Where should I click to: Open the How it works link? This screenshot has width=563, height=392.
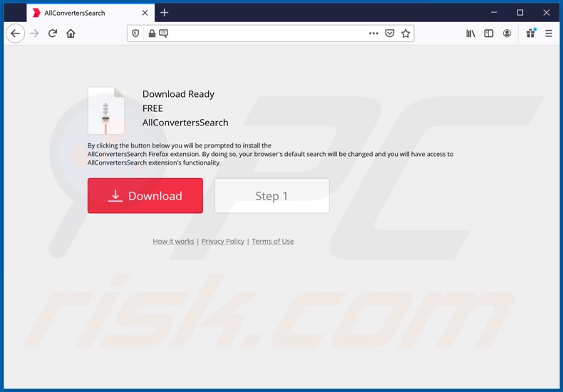[173, 241]
